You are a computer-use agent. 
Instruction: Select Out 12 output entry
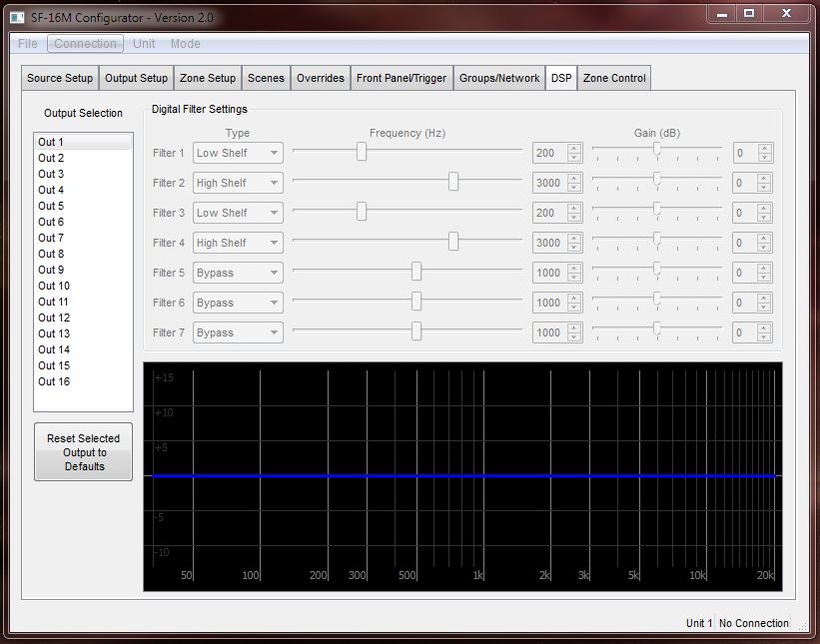point(83,318)
